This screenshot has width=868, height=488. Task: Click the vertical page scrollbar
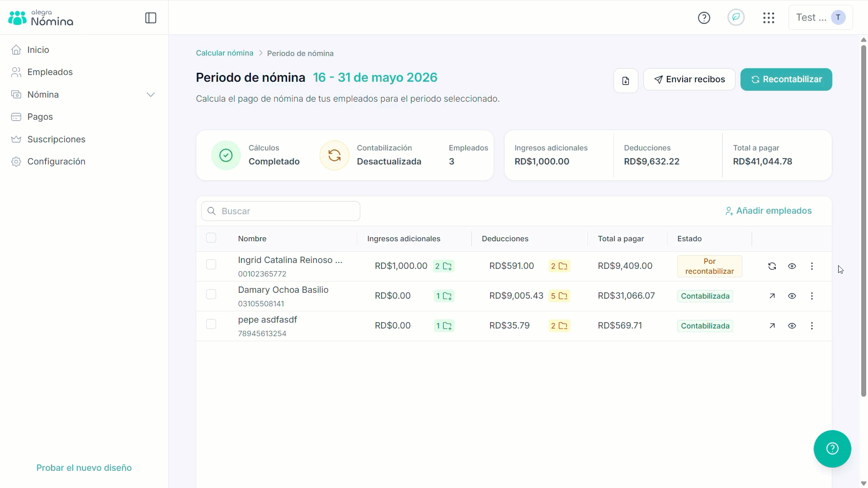(863, 221)
